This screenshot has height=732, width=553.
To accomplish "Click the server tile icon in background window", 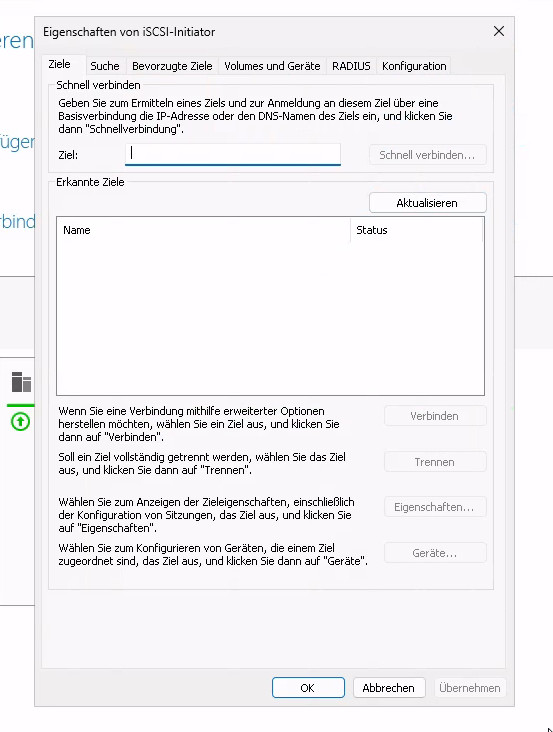I will click(21, 381).
